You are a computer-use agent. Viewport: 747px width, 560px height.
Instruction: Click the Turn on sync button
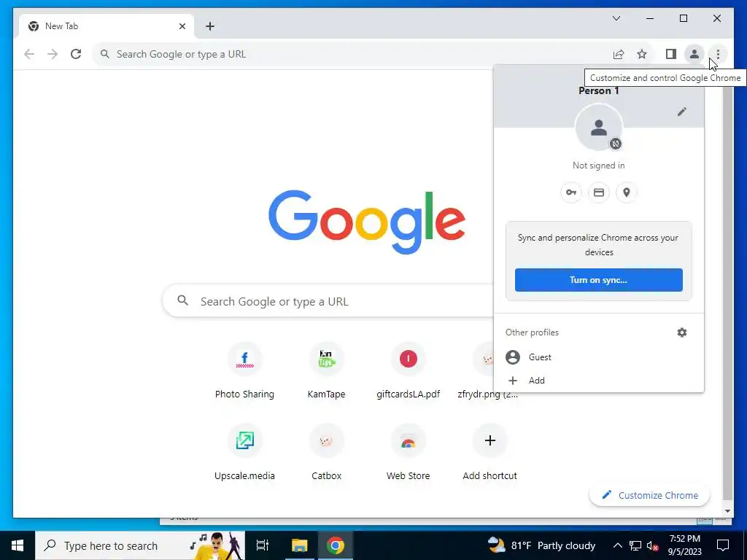click(598, 279)
